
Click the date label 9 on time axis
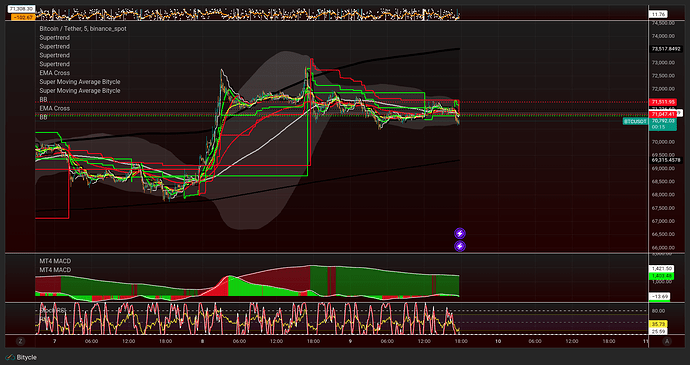[x=350, y=341]
